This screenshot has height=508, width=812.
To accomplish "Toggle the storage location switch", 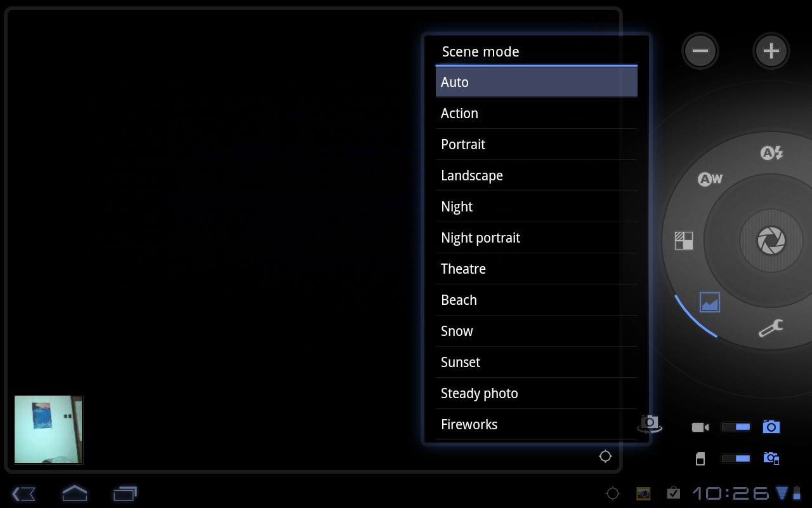I will pyautogui.click(x=736, y=458).
